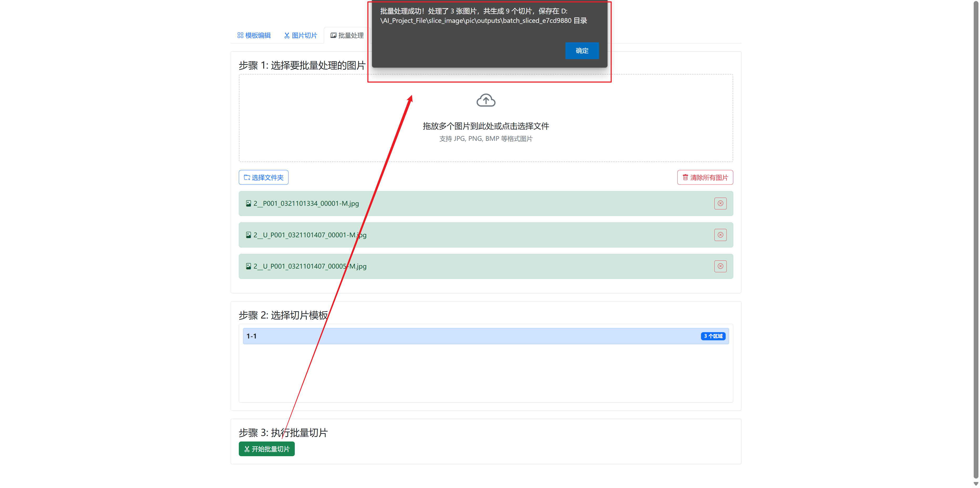Click scrollbar down arrow at bottom
The width and height of the screenshot is (980, 488).
pyautogui.click(x=976, y=484)
